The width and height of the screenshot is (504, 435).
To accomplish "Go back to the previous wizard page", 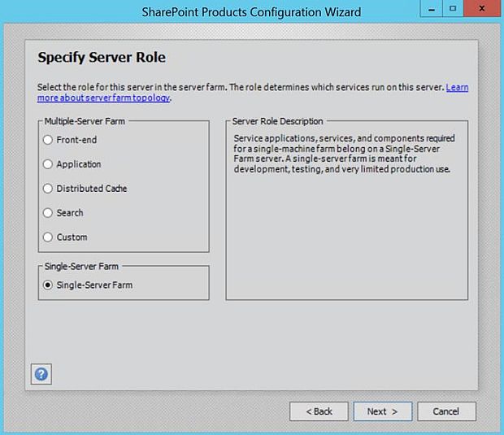I will [319, 411].
